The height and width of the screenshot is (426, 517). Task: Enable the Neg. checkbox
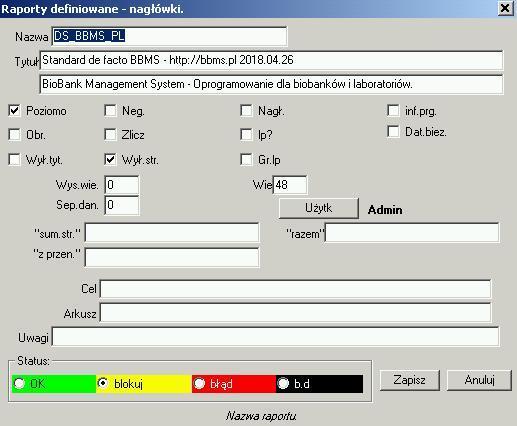coord(110,111)
